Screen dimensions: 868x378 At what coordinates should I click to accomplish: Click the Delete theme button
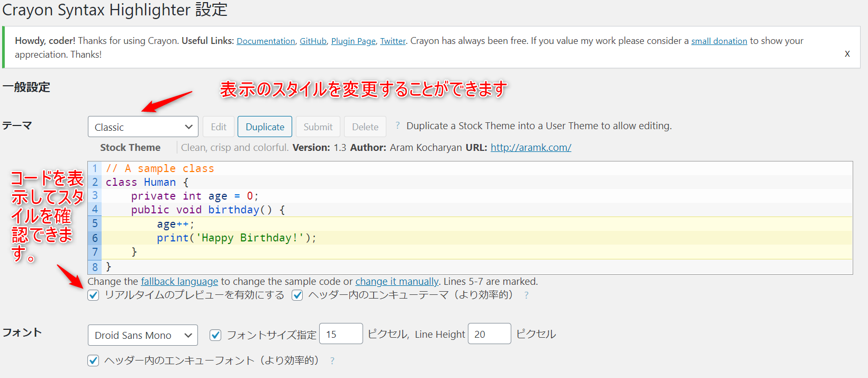pyautogui.click(x=365, y=127)
